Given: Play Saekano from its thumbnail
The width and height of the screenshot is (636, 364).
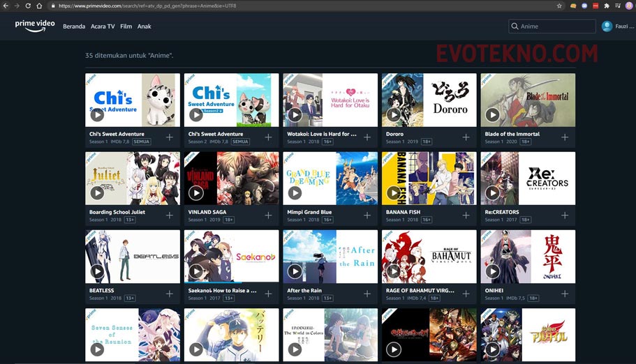Looking at the screenshot, I should pyautogui.click(x=196, y=271).
